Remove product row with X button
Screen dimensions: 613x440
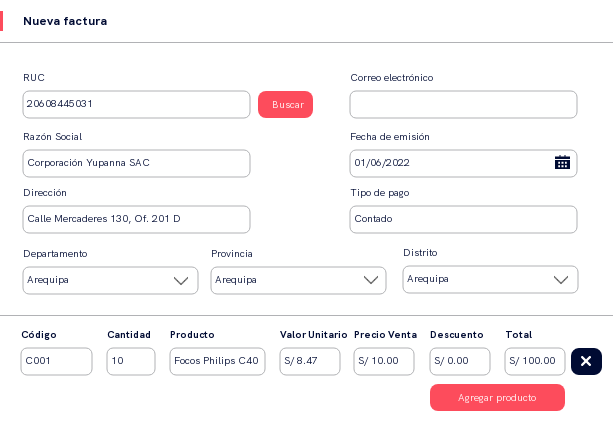pyautogui.click(x=586, y=361)
